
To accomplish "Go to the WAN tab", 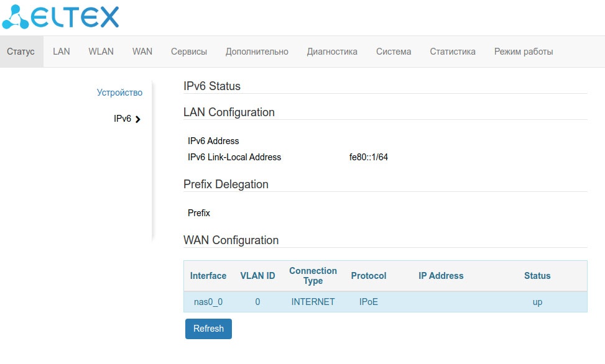I will pyautogui.click(x=142, y=52).
